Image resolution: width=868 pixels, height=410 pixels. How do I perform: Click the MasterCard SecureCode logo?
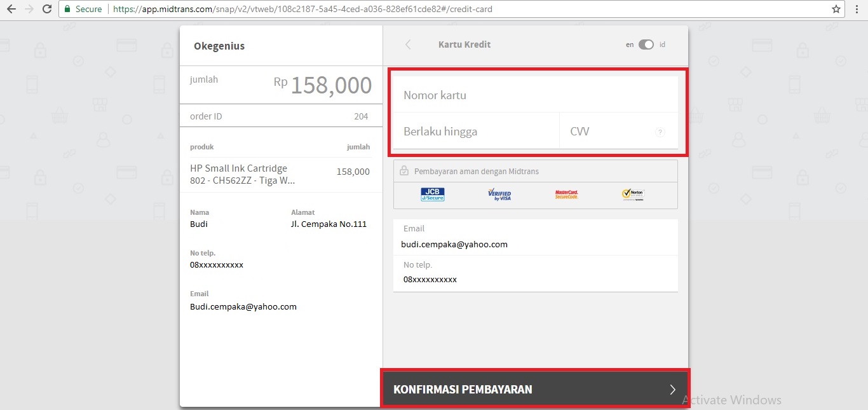coord(566,195)
